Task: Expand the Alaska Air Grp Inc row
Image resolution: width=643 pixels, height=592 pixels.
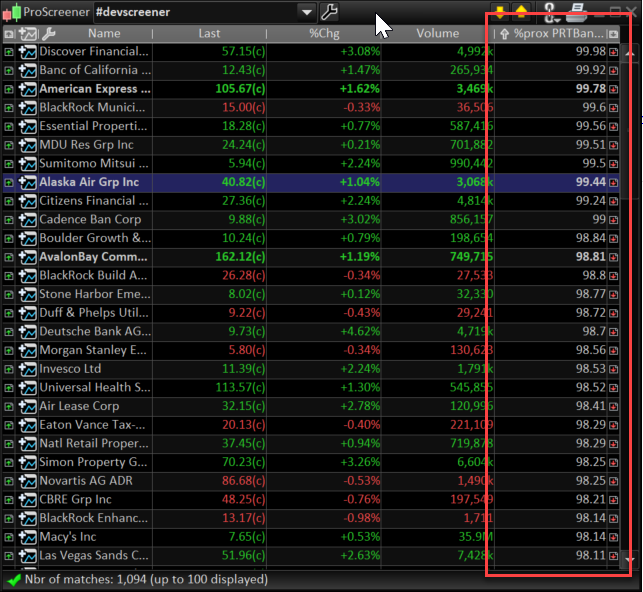Action: 9,182
